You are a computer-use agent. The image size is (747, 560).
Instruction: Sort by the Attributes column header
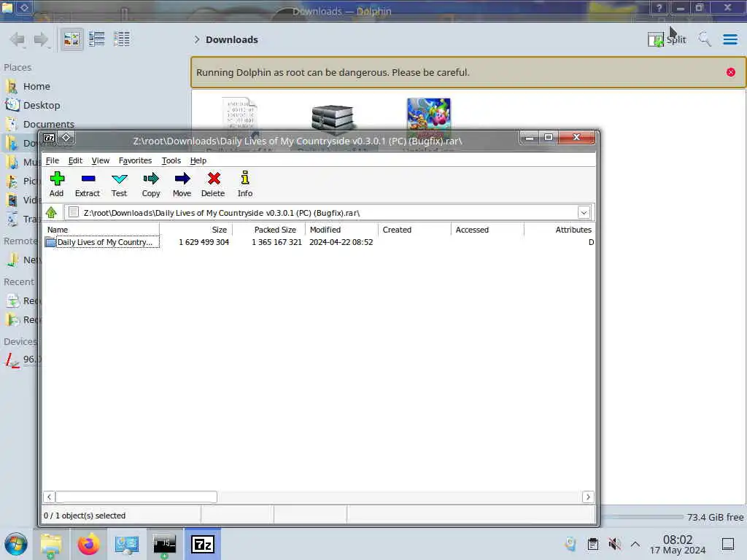(x=560, y=230)
